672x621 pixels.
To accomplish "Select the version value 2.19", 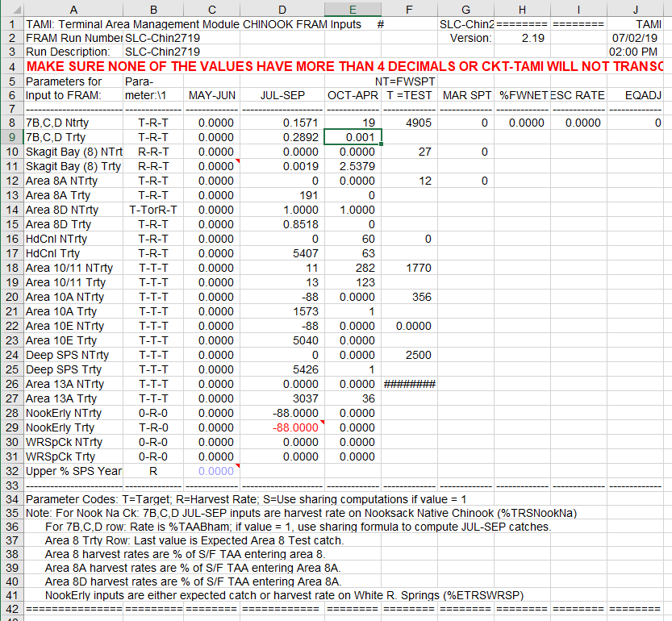I will [x=523, y=38].
